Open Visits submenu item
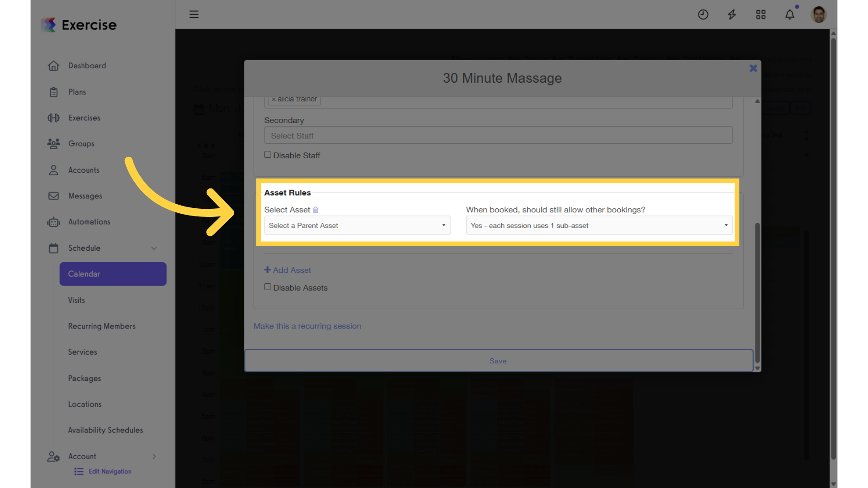 76,300
